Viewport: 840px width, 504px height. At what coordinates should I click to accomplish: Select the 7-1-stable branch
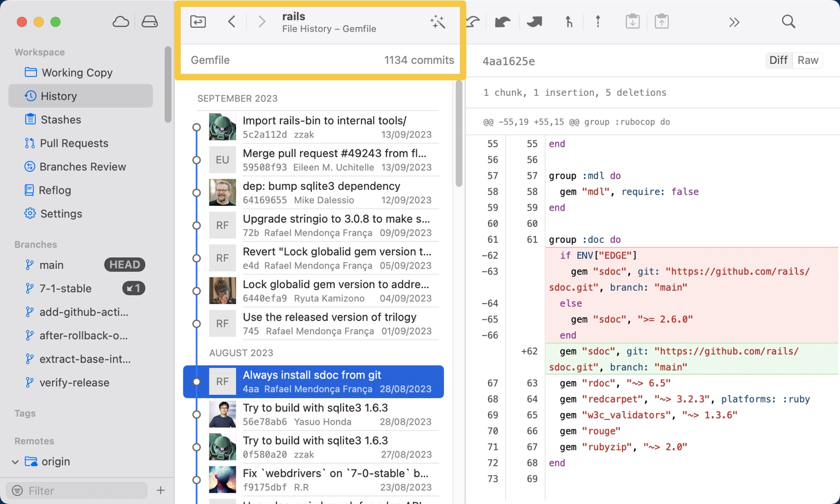pyautogui.click(x=65, y=288)
